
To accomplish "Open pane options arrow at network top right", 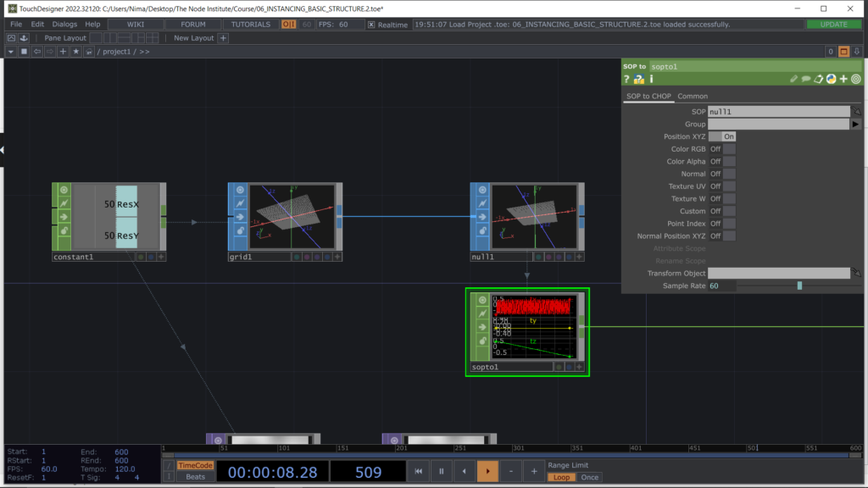I will (x=856, y=52).
